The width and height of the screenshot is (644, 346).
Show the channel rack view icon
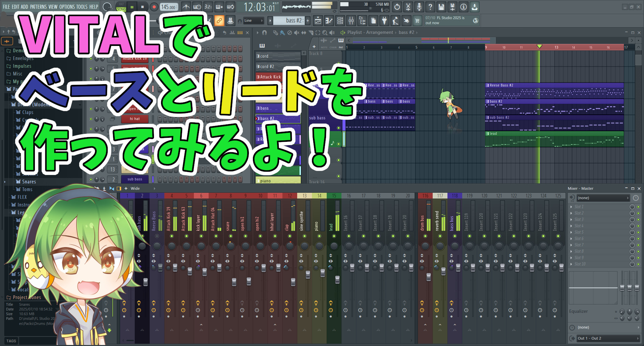pos(340,21)
